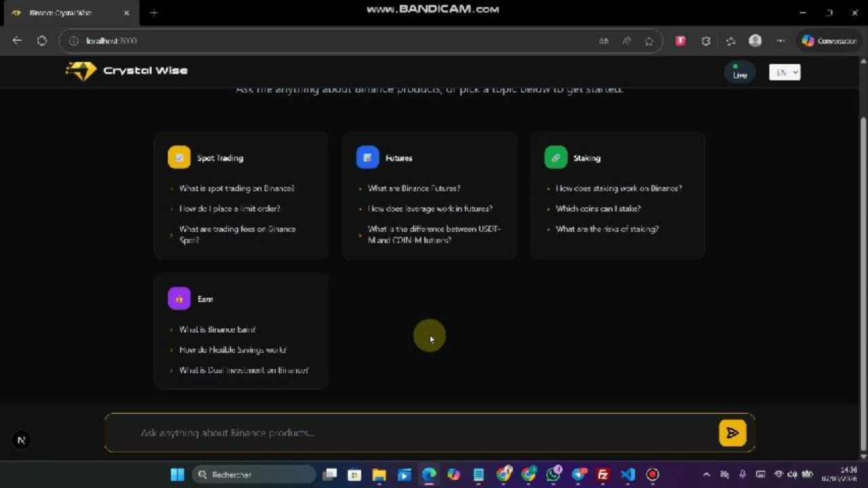Open the Edge Settings and more menu
Image resolution: width=868 pixels, height=488 pixels.
coord(781,41)
